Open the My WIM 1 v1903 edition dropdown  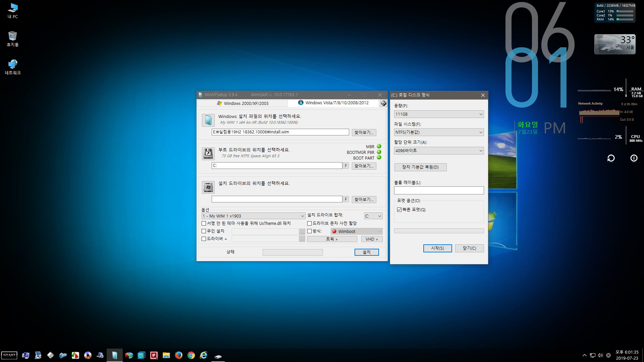point(253,216)
